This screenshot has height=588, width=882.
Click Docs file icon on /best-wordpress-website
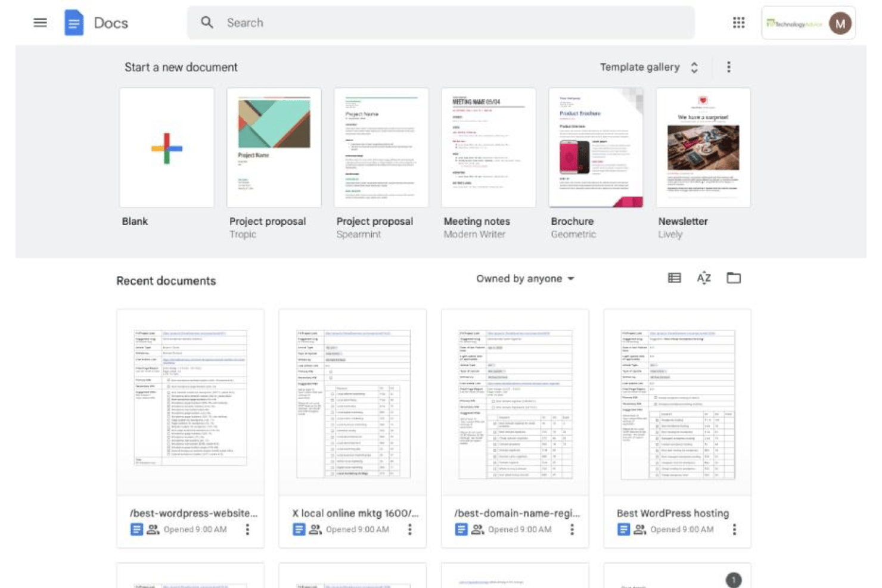click(136, 529)
